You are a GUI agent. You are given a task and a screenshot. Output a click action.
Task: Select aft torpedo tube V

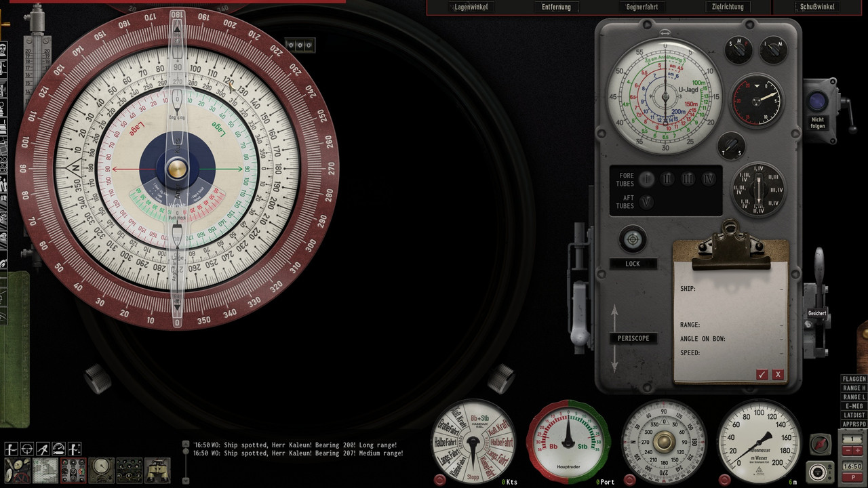646,202
